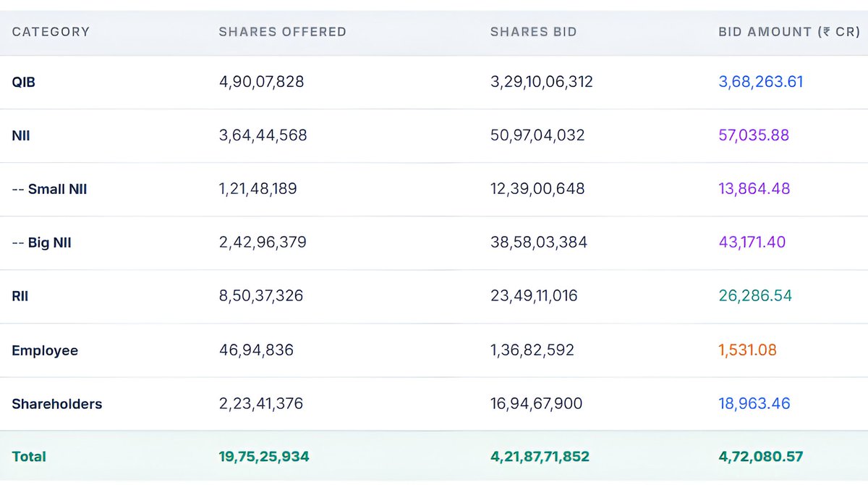Select the Employee category label
Image resolution: width=868 pixels, height=485 pixels.
45,350
